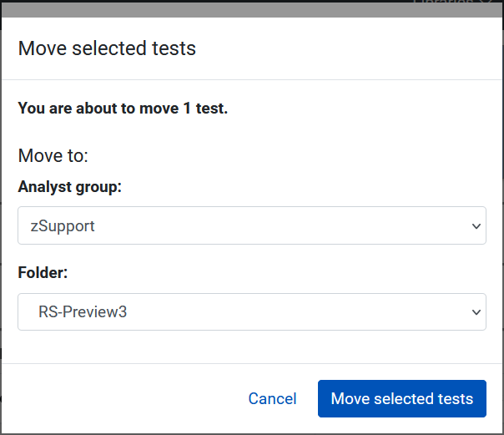This screenshot has height=435, width=504.
Task: Click the 'You are about to move 1 test' message
Action: click(123, 109)
